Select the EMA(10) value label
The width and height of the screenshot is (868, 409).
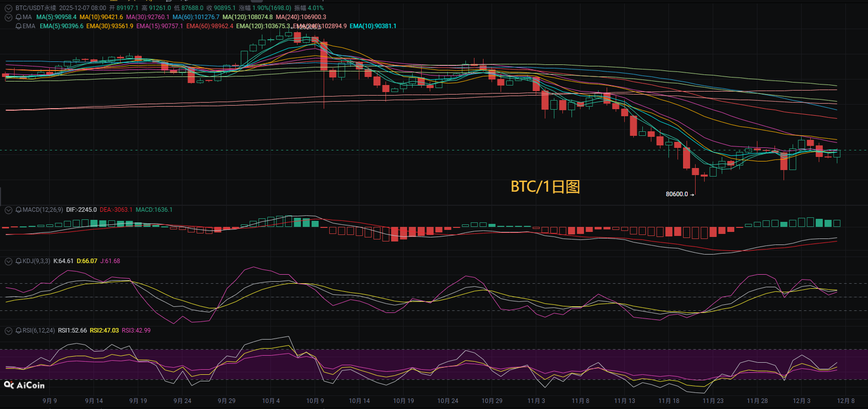[x=373, y=26]
